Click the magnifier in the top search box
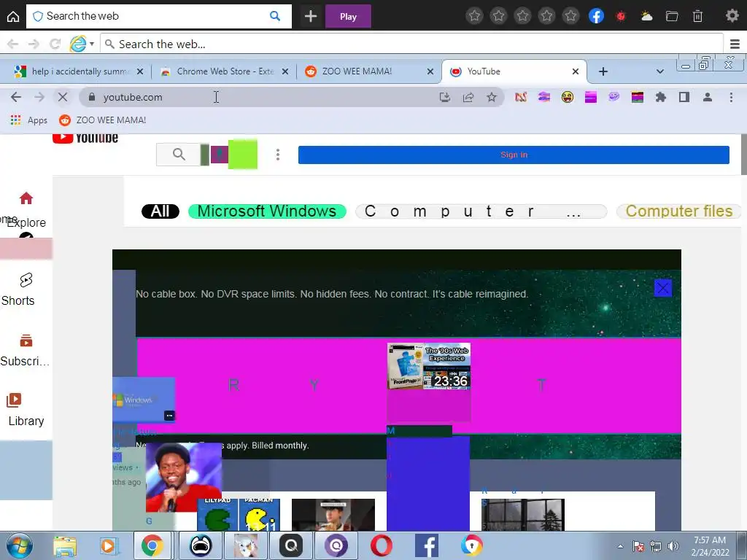Viewport: 747px width, 560px height. tap(275, 16)
